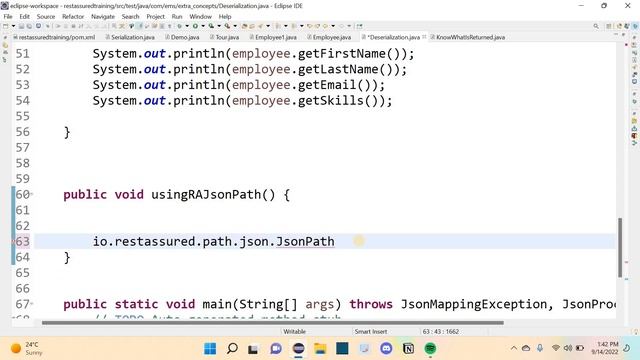Viewport: 640px width, 360px height.
Task: Click the Writable status bar entry
Action: click(x=294, y=331)
